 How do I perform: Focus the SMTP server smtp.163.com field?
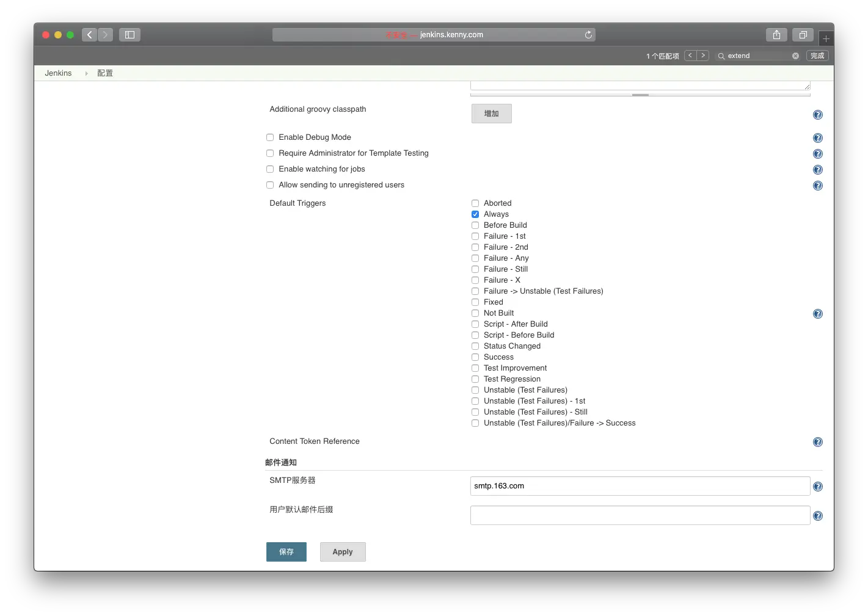pos(640,486)
